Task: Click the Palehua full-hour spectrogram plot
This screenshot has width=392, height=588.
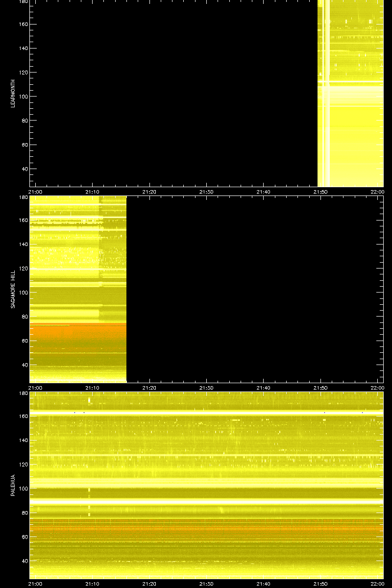Action: point(206,485)
